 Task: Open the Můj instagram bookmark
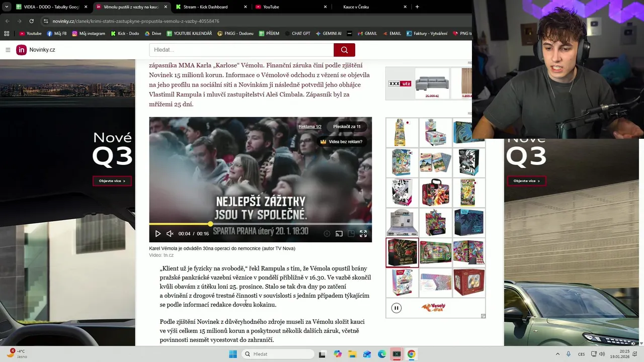pos(89,34)
